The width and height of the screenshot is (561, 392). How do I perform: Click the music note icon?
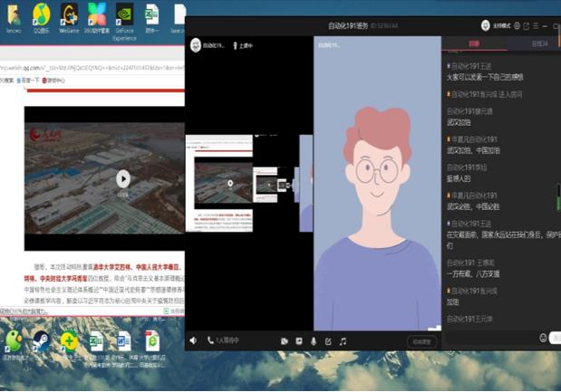pos(343,341)
